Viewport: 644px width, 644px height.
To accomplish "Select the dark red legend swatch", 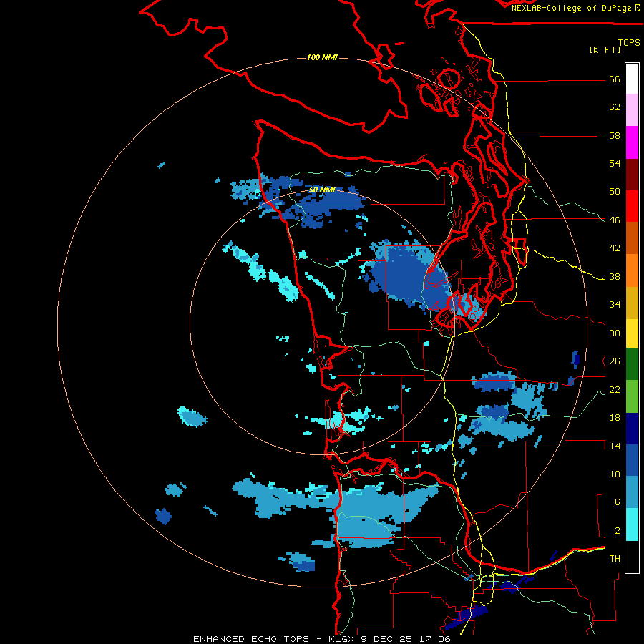I will [x=632, y=175].
